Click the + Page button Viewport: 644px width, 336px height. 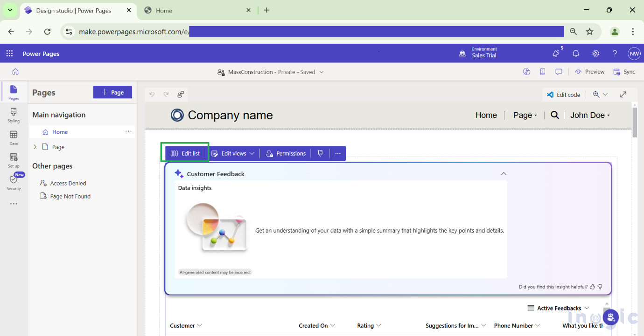(x=112, y=92)
